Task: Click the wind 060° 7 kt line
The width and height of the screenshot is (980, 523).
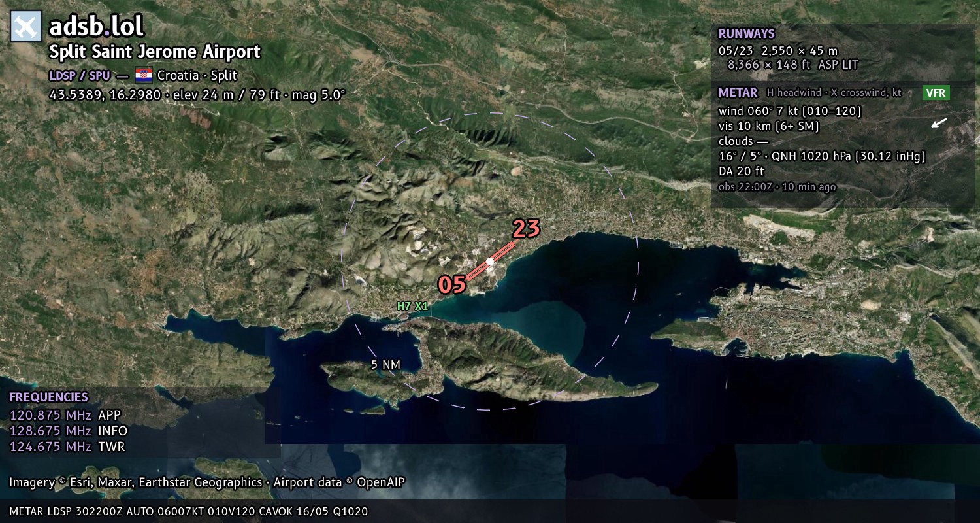Action: click(x=790, y=111)
